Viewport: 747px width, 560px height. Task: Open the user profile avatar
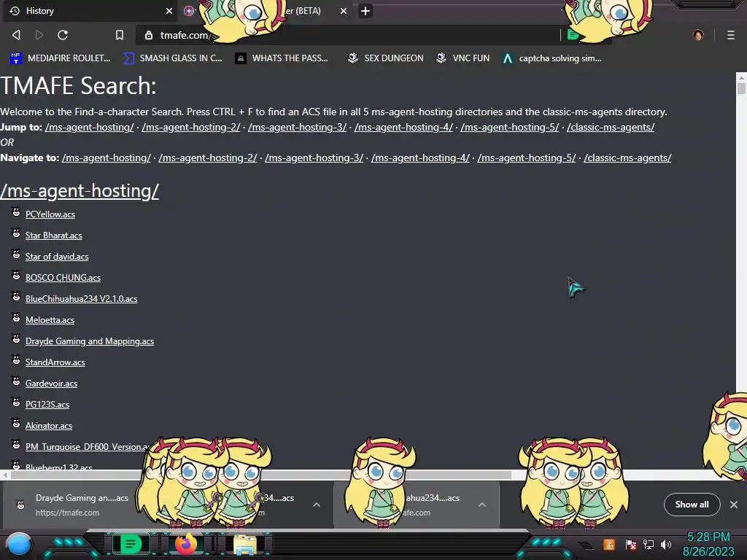pyautogui.click(x=698, y=35)
